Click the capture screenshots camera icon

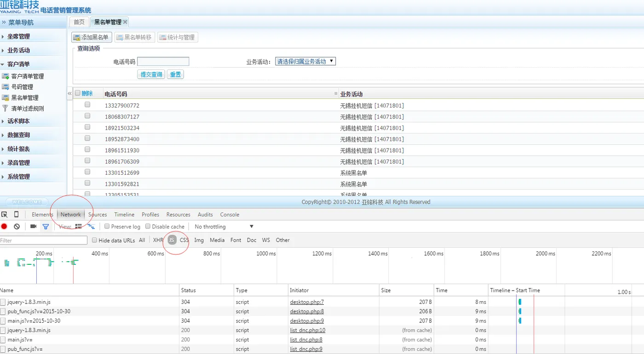tap(33, 227)
